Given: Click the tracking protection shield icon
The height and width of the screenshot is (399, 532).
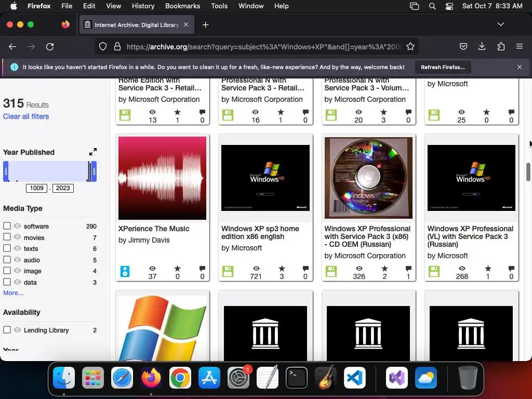Looking at the screenshot, I should coord(103,46).
